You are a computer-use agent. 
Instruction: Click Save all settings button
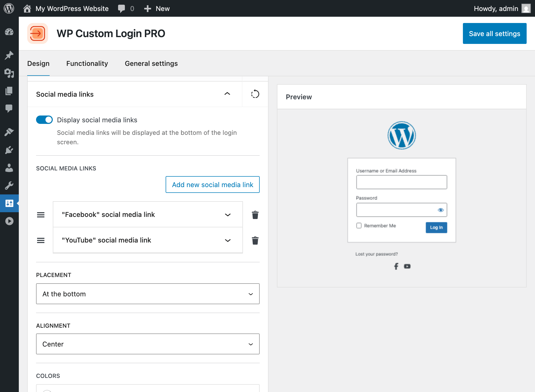click(494, 33)
